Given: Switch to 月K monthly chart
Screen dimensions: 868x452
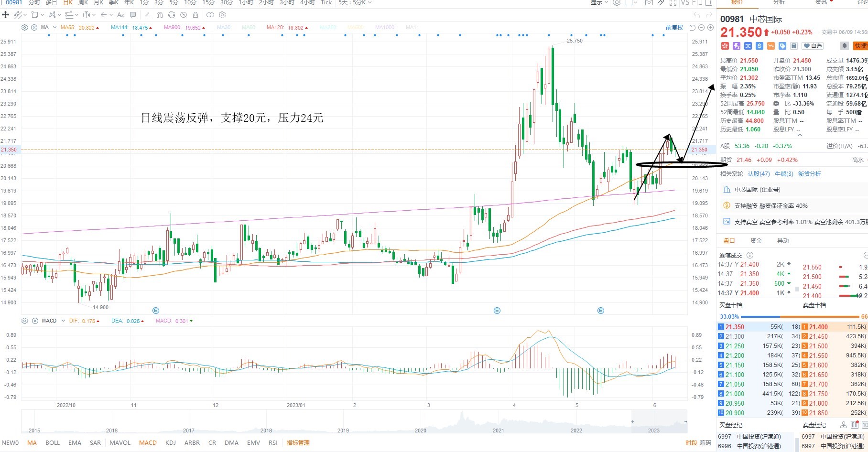Looking at the screenshot, I should pos(98,2).
